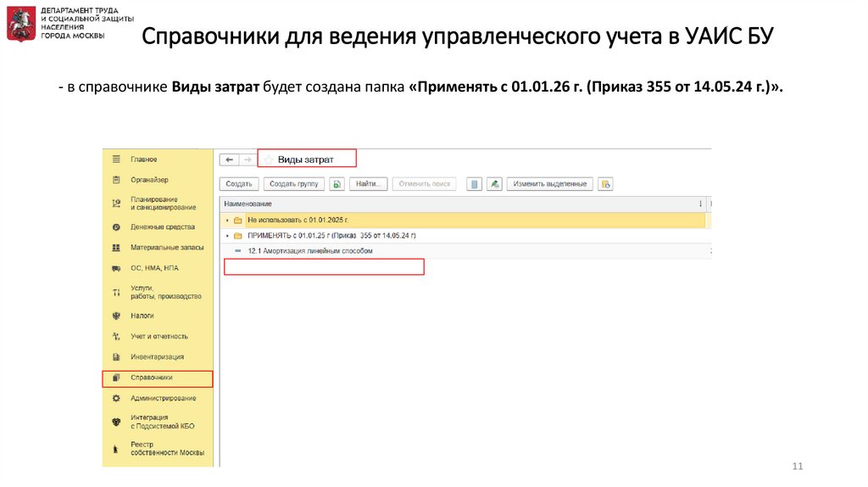Click the Реестр собственности Москвы icon
The height and width of the screenshot is (487, 868).
[x=115, y=448]
